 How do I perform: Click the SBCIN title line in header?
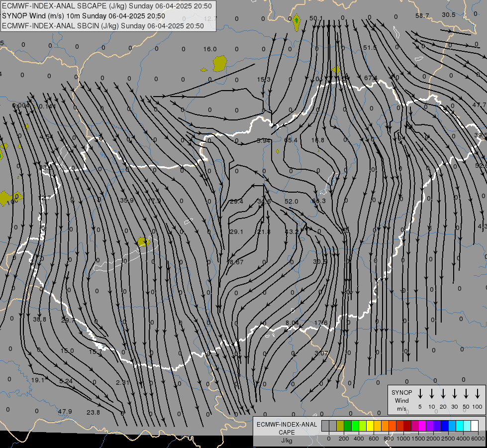(x=103, y=26)
